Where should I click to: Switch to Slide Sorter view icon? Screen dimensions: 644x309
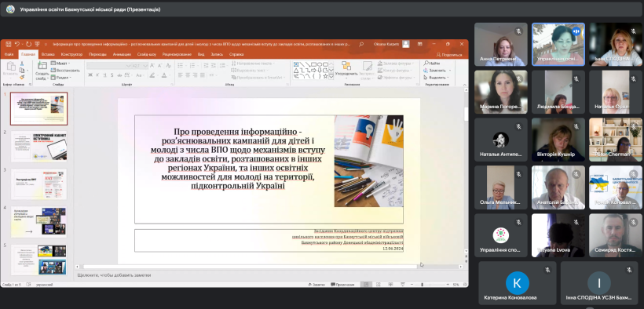point(379,285)
